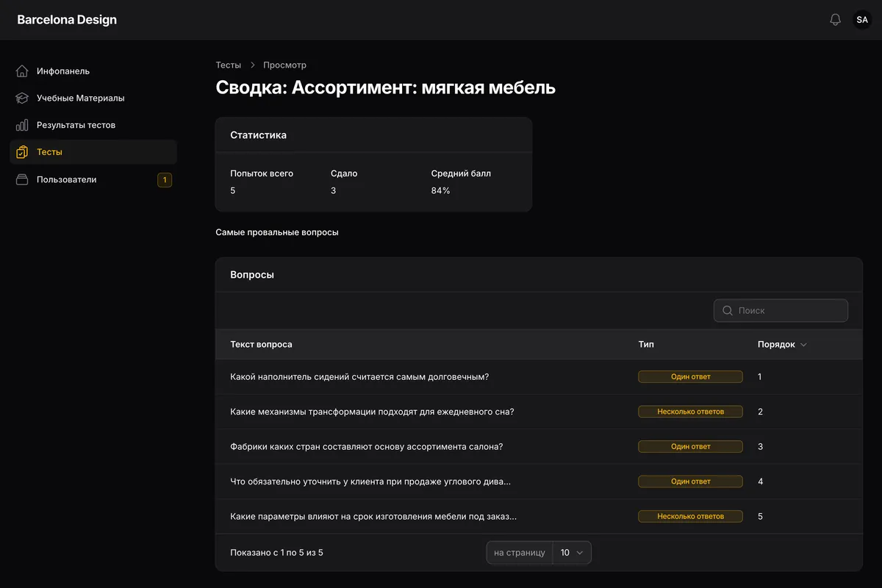
Task: Select the Тип column header
Action: (646, 345)
